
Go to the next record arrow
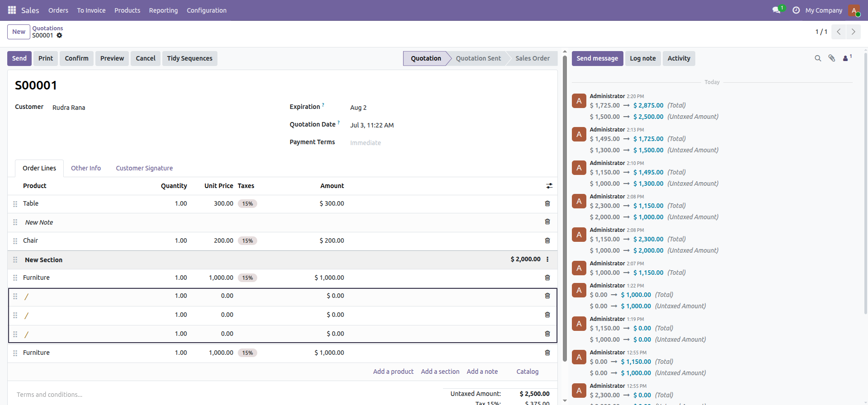pos(853,32)
